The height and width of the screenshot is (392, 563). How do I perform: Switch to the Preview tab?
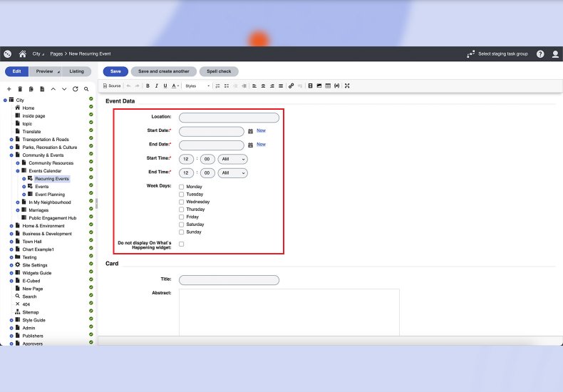click(45, 71)
